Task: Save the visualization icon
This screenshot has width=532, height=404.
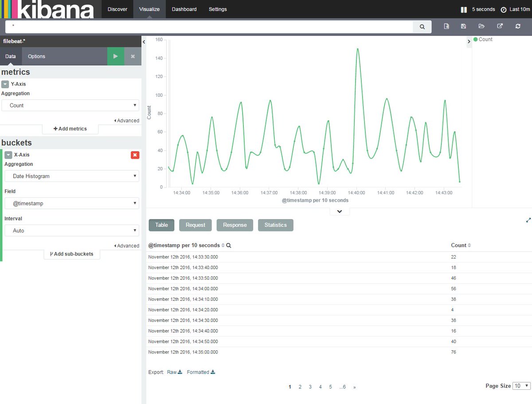Action: (x=463, y=26)
